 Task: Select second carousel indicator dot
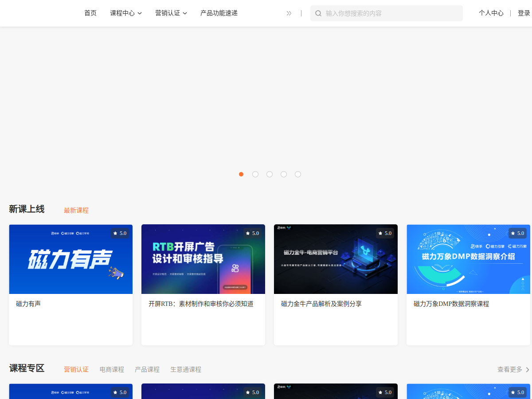click(255, 174)
